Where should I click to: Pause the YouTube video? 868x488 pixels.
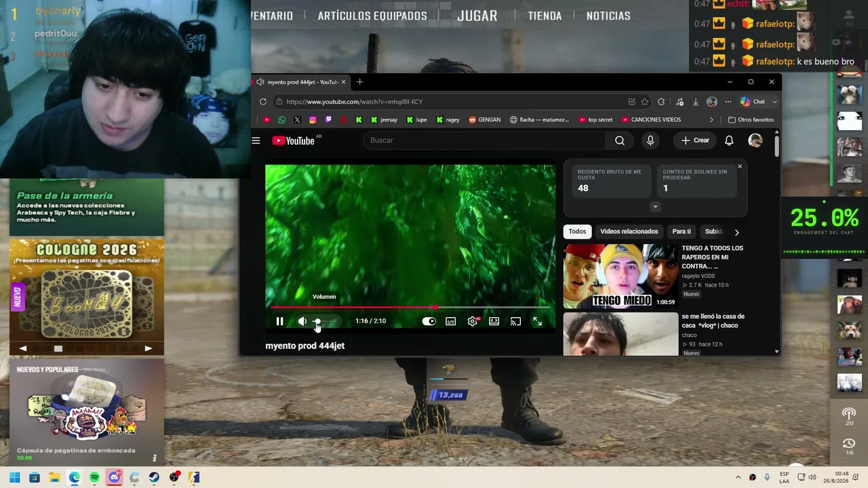pos(279,321)
